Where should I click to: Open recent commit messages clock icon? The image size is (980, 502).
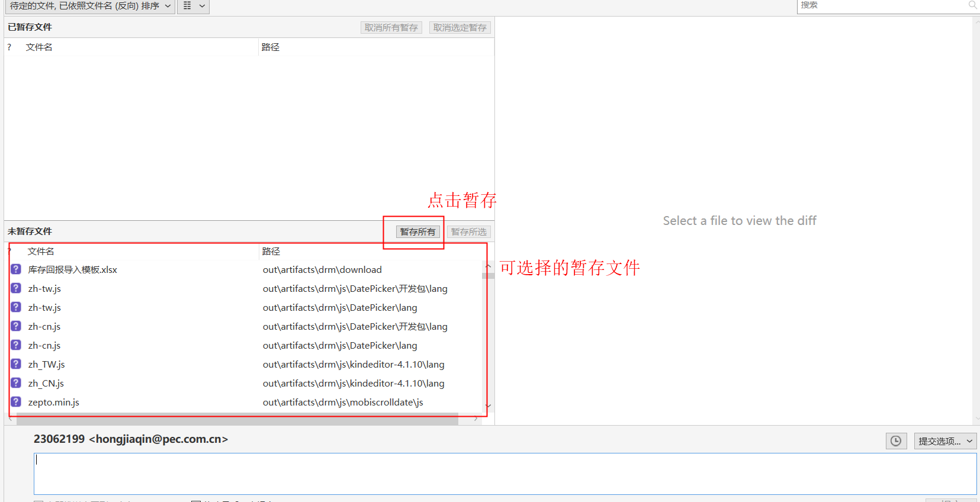[x=896, y=441]
